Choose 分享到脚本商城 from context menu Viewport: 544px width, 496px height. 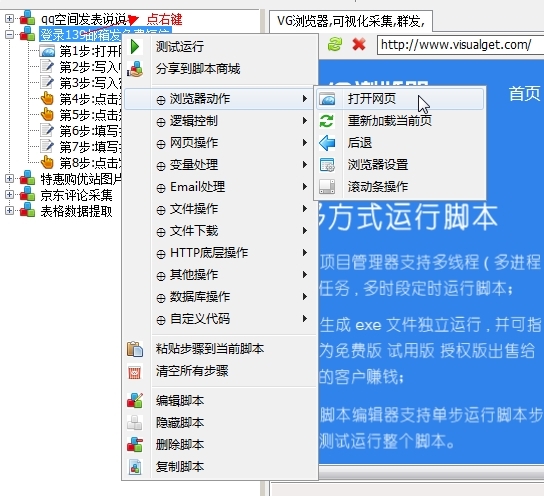[x=220, y=69]
